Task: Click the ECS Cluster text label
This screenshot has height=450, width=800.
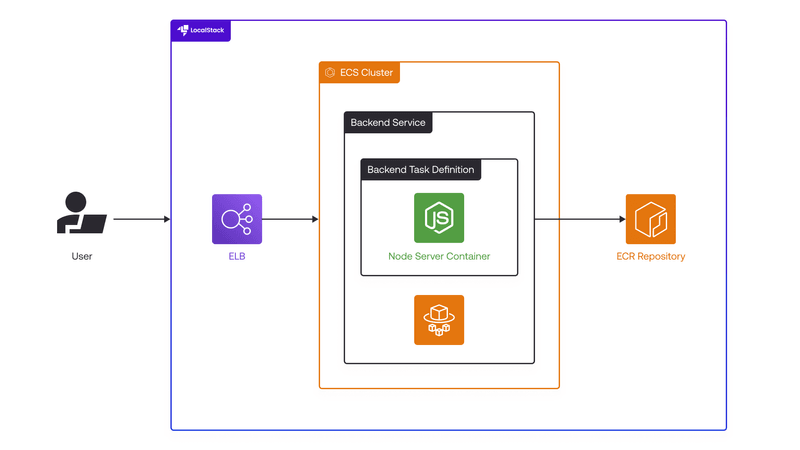Action: point(366,73)
